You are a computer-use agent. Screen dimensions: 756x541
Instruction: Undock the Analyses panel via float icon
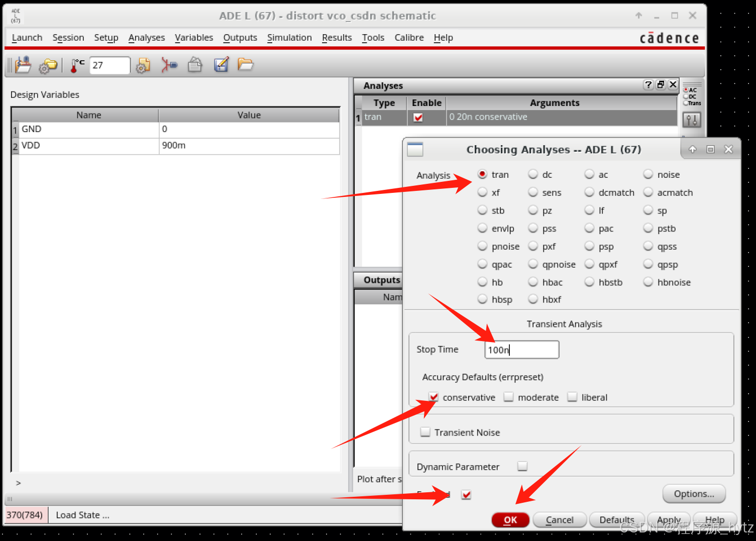tap(661, 85)
